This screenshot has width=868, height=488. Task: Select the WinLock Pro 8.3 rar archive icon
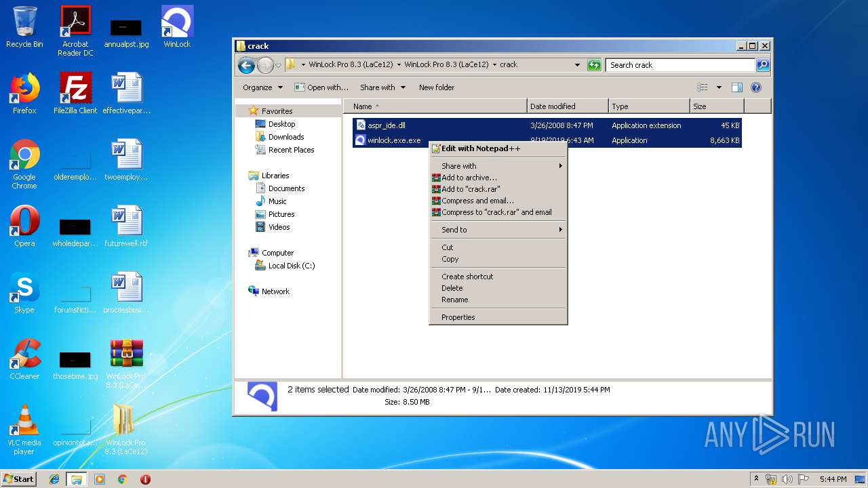(126, 363)
